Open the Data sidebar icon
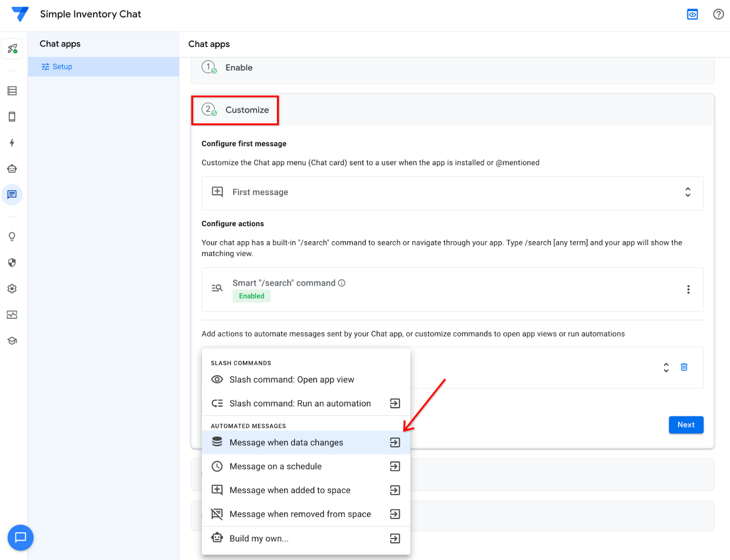Screen dimensions: 730x560 click(12, 91)
